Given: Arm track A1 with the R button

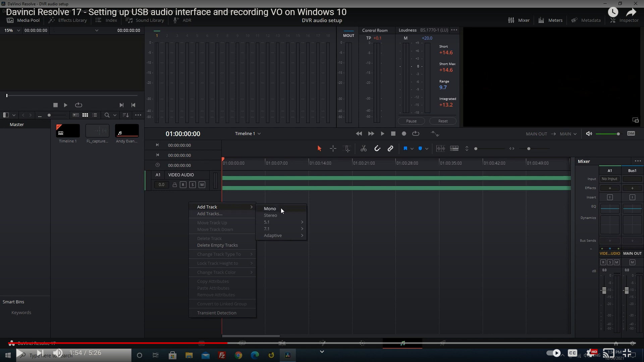Looking at the screenshot, I should tap(183, 185).
